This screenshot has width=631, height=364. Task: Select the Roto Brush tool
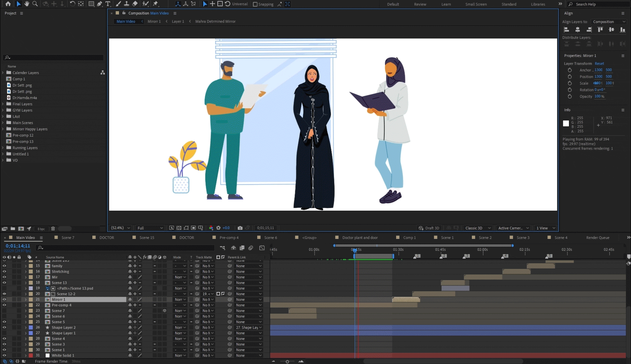click(145, 4)
